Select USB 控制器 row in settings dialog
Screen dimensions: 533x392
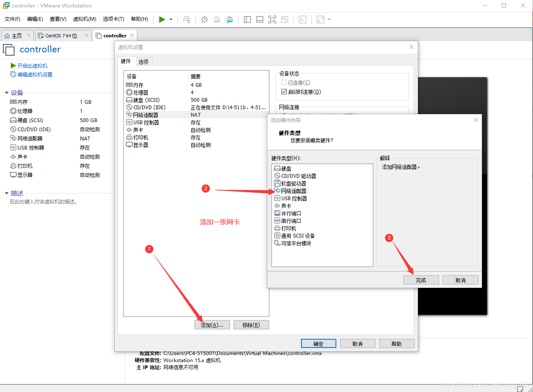(196, 122)
